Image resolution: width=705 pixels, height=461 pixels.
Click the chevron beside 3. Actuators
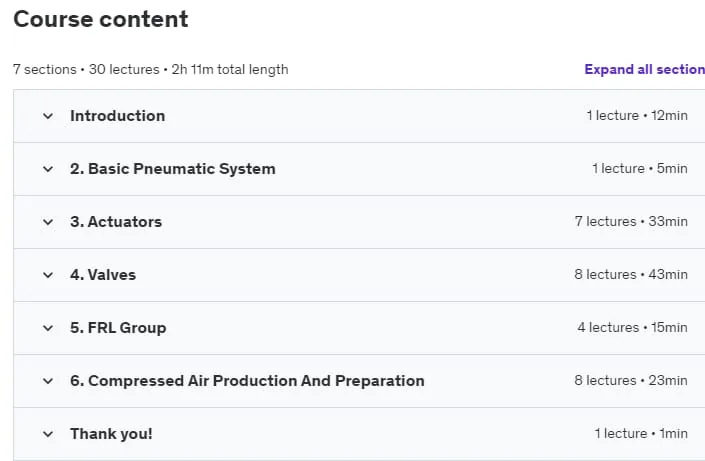(x=48, y=222)
